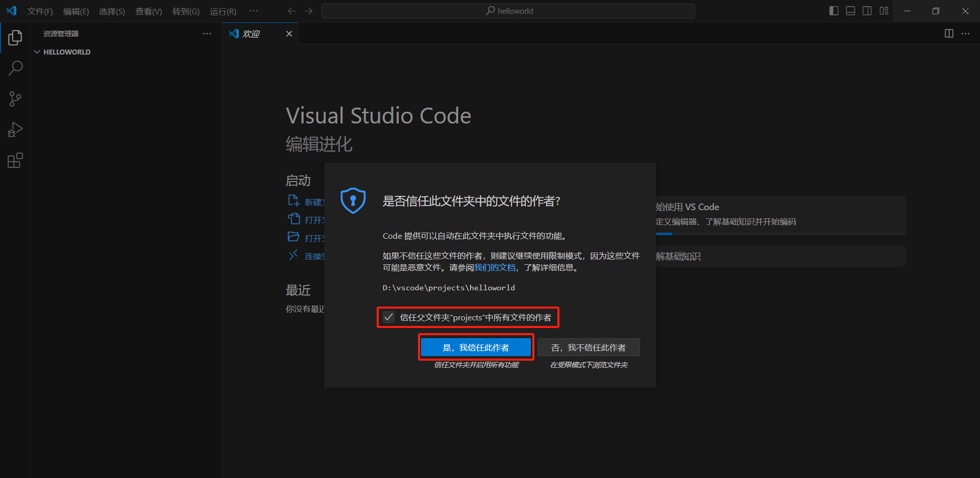Open the 解基础知识 walkthrough card
The height and width of the screenshot is (478, 980).
(x=780, y=256)
